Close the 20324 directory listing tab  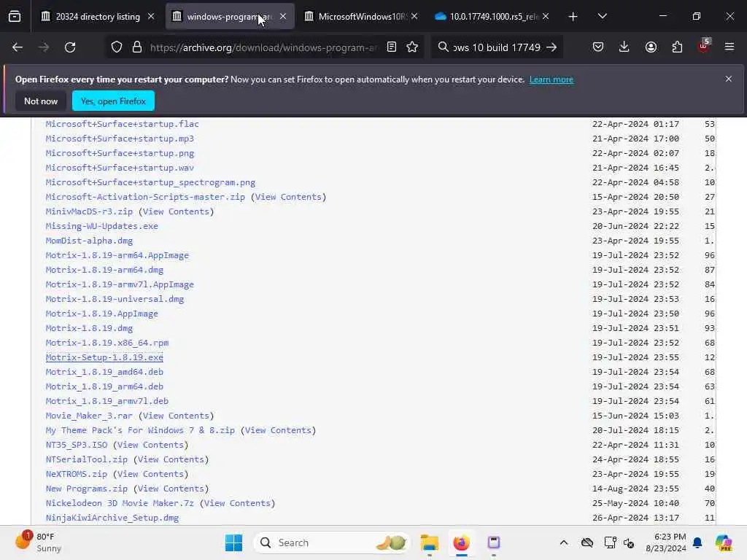151,16
